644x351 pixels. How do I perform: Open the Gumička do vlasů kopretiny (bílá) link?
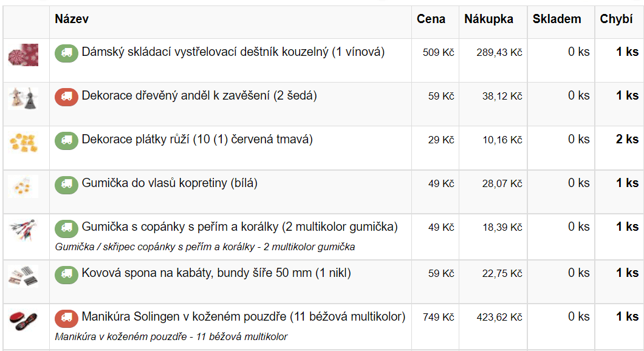(x=170, y=183)
